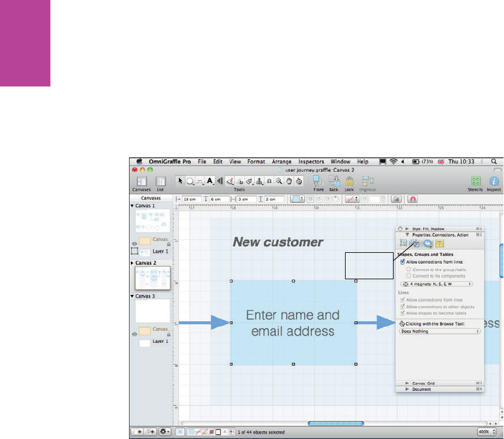
Task: Toggle Allow connections to other objects
Action: click(x=403, y=306)
